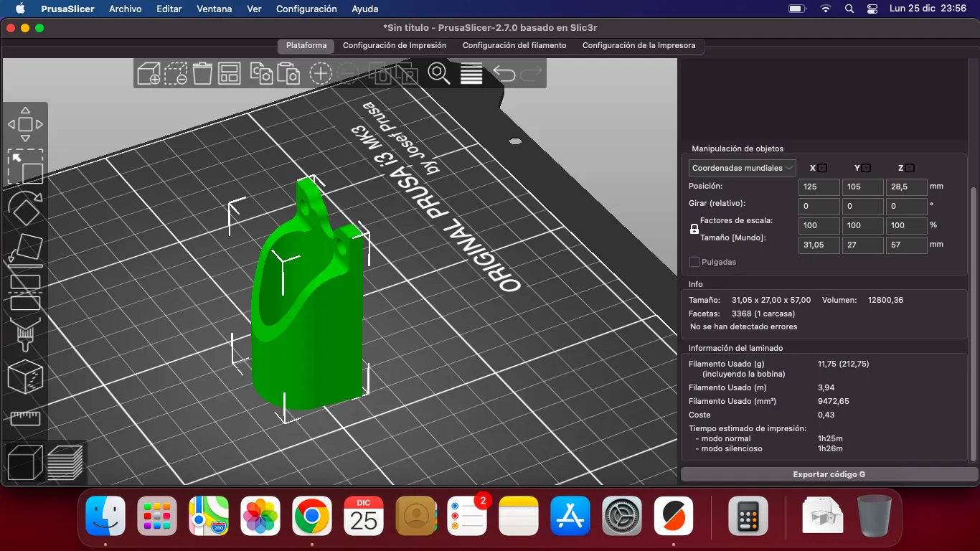This screenshot has width=980, height=551.
Task: Toggle the X axis mirror button
Action: [x=822, y=168]
